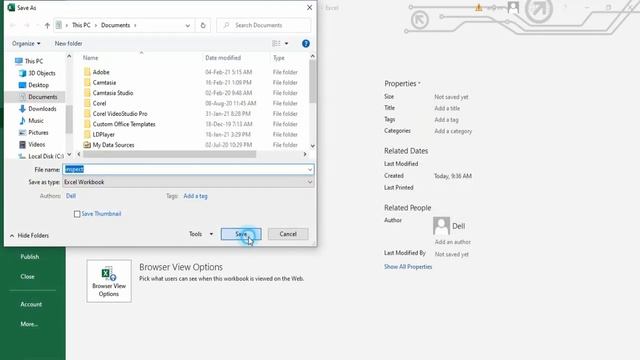The image size is (640, 360).
Task: Select the Corel VideoStudio Pro folder
Action: [x=120, y=114]
